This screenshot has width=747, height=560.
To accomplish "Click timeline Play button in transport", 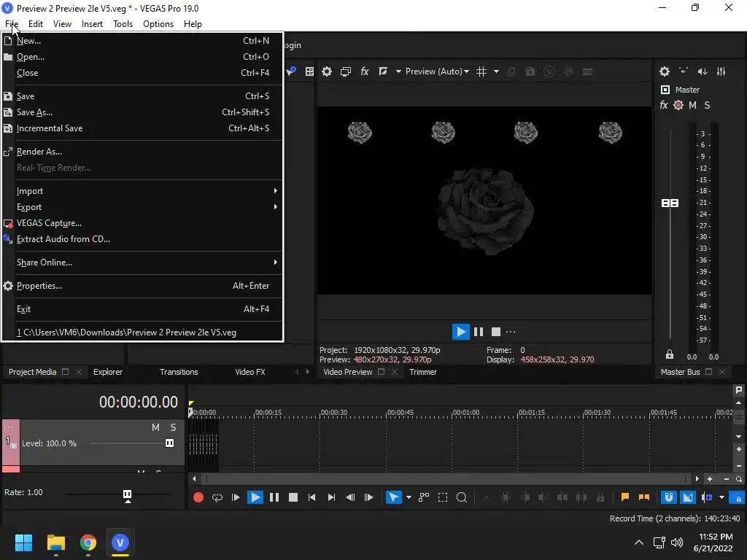I will click(x=255, y=497).
